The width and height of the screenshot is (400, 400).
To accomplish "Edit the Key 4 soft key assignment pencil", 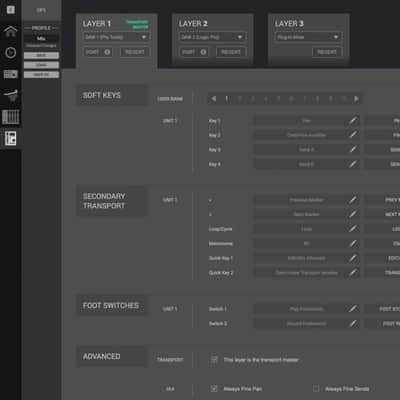I will (353, 164).
